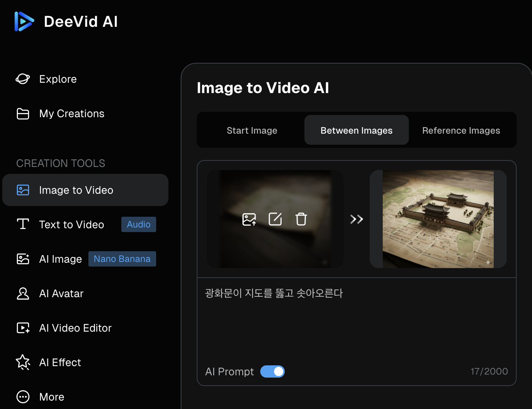Click the double-arrow between images

[x=356, y=219]
